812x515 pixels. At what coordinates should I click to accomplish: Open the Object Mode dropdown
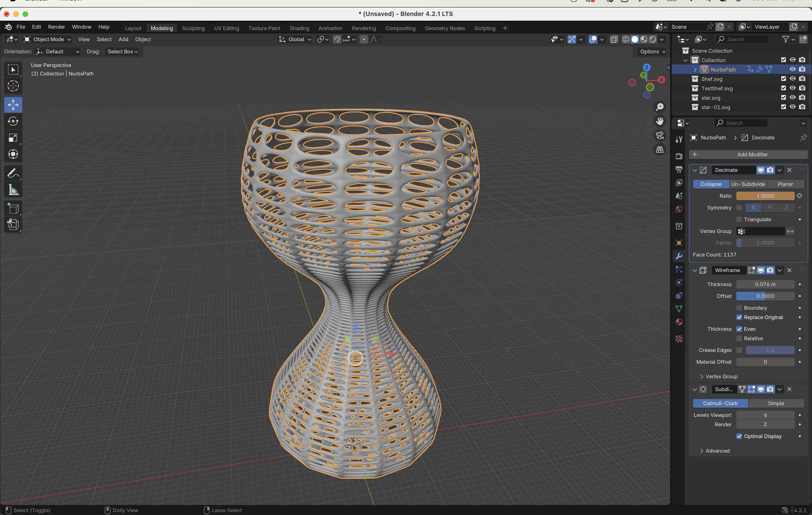click(x=47, y=40)
